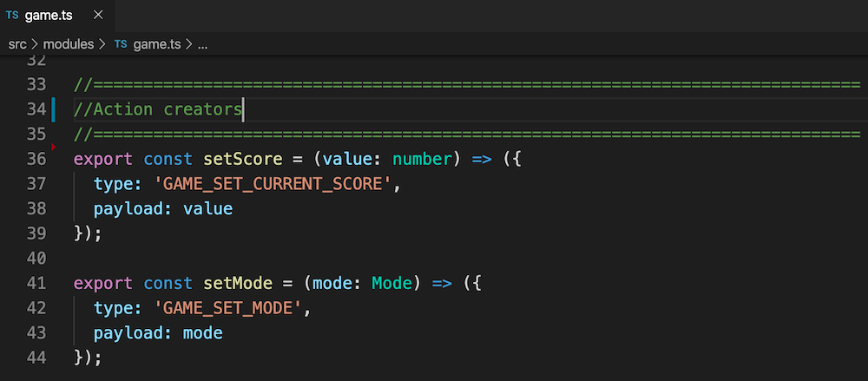868x381 pixels.
Task: Place cursor in '//Action creators' comment
Action: click(158, 109)
